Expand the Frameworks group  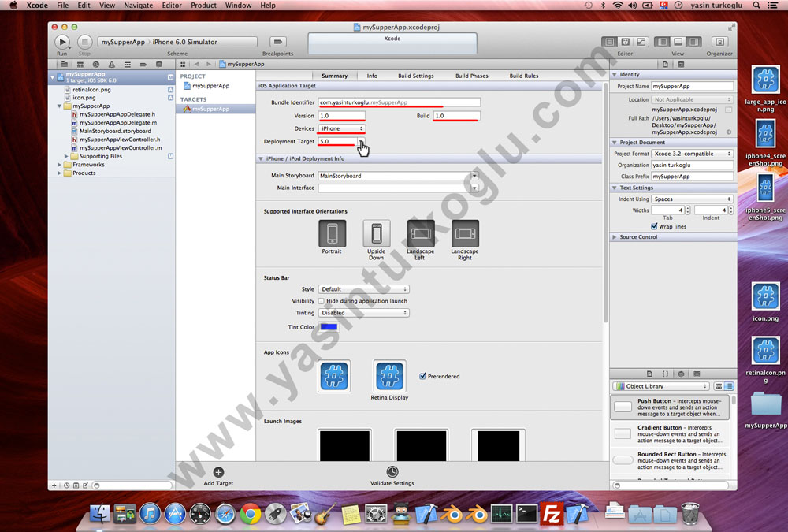click(x=59, y=165)
